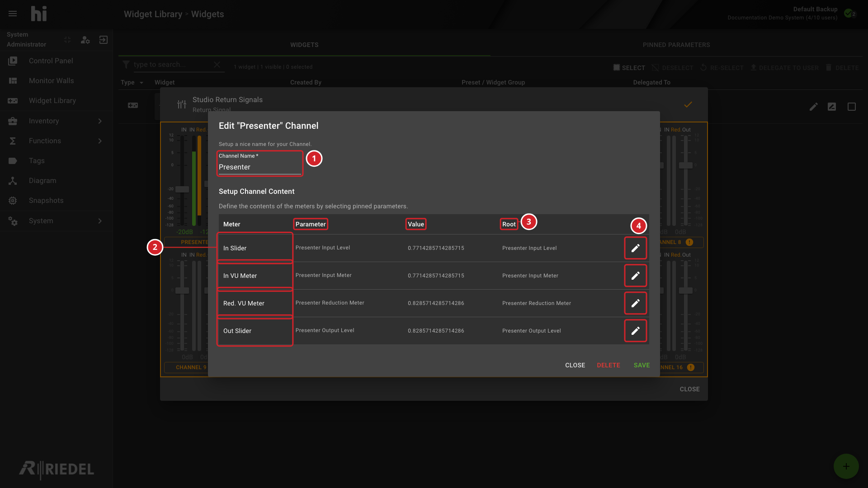Screen dimensions: 868x488
Task: Edit the Out Slider parameter row
Action: tap(635, 331)
